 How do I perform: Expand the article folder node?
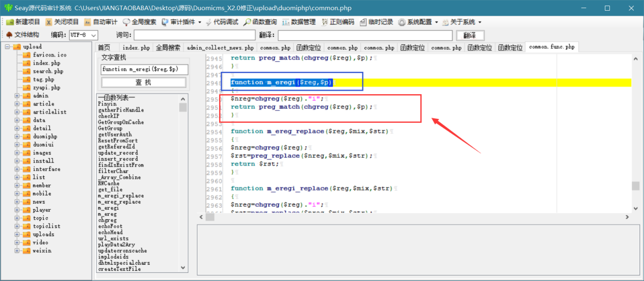tap(17, 104)
